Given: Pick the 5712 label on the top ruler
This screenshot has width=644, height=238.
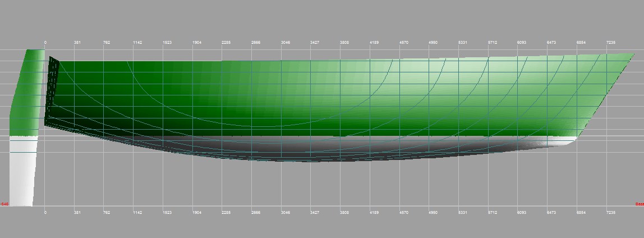Looking at the screenshot, I should pyautogui.click(x=493, y=42).
